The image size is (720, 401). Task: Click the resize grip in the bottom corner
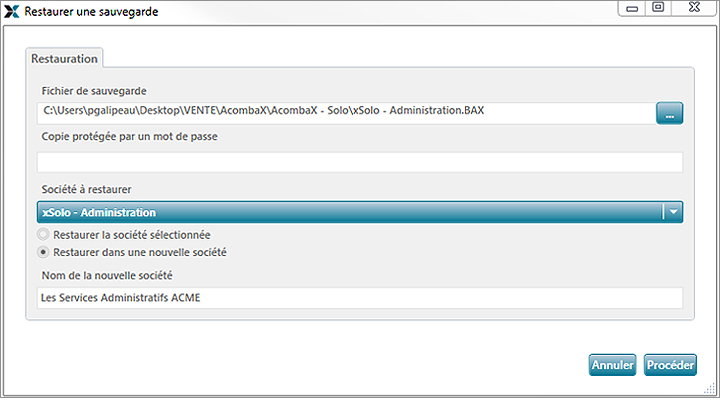tap(710, 389)
